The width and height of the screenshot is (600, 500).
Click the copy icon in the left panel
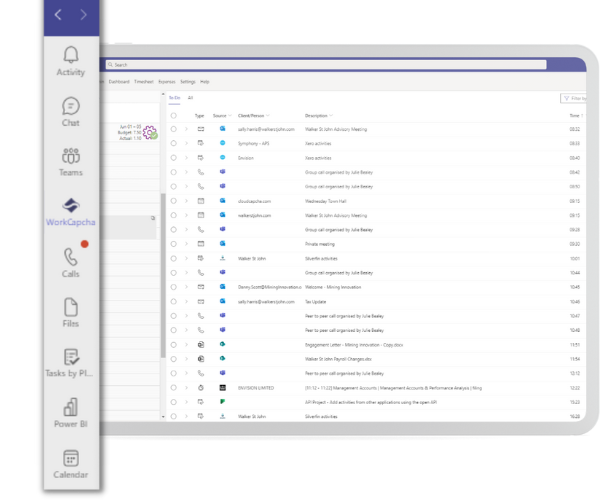tap(153, 218)
